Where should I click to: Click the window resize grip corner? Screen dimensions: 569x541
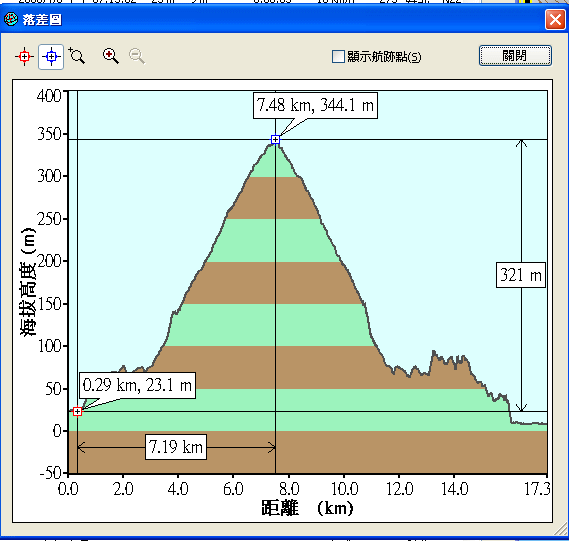point(561,528)
